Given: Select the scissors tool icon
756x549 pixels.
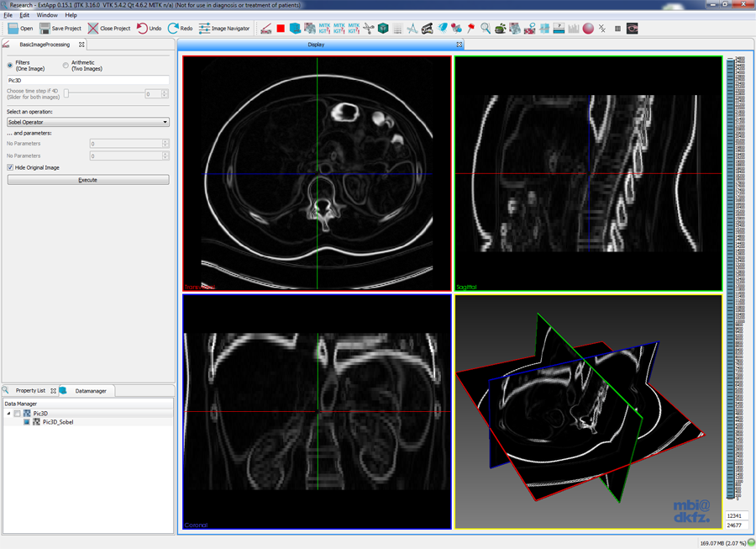Looking at the screenshot, I should click(x=368, y=29).
